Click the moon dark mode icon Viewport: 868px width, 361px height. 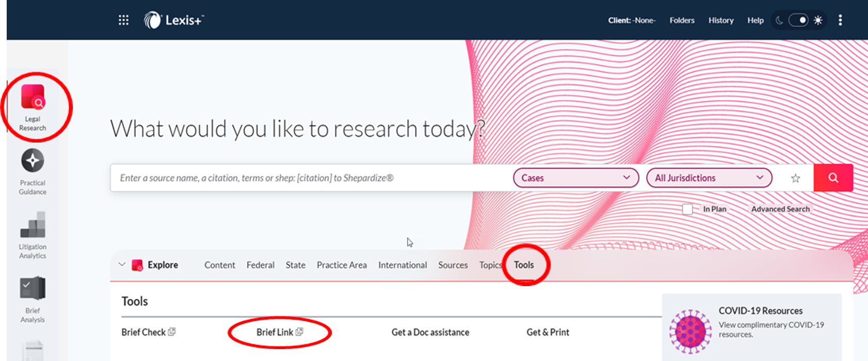[x=779, y=20]
